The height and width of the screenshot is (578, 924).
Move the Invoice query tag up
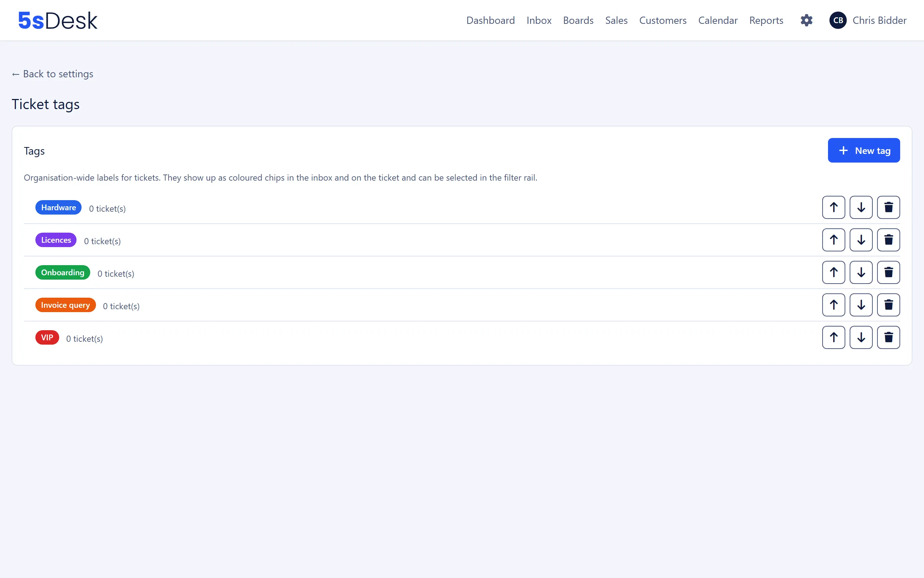tap(833, 305)
